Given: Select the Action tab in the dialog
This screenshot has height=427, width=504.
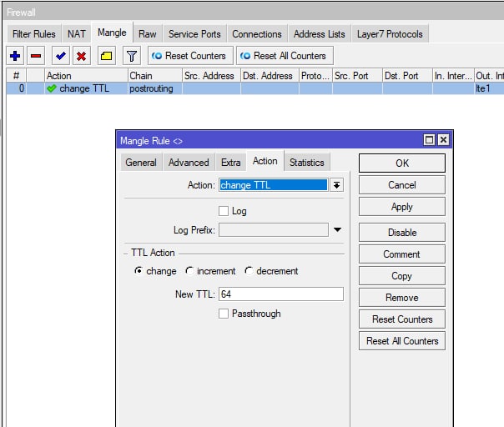Looking at the screenshot, I should [x=265, y=161].
